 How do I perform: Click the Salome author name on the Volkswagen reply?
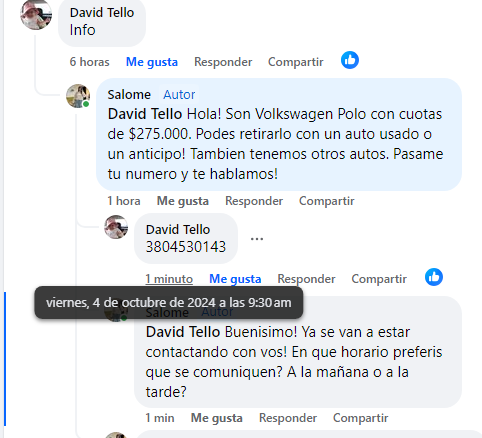coord(129,95)
